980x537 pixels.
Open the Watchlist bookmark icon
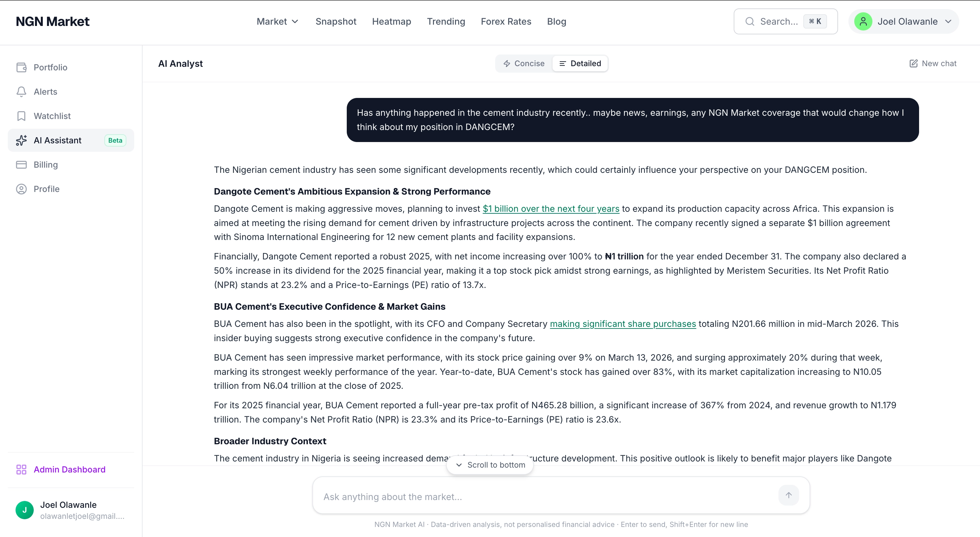21,116
